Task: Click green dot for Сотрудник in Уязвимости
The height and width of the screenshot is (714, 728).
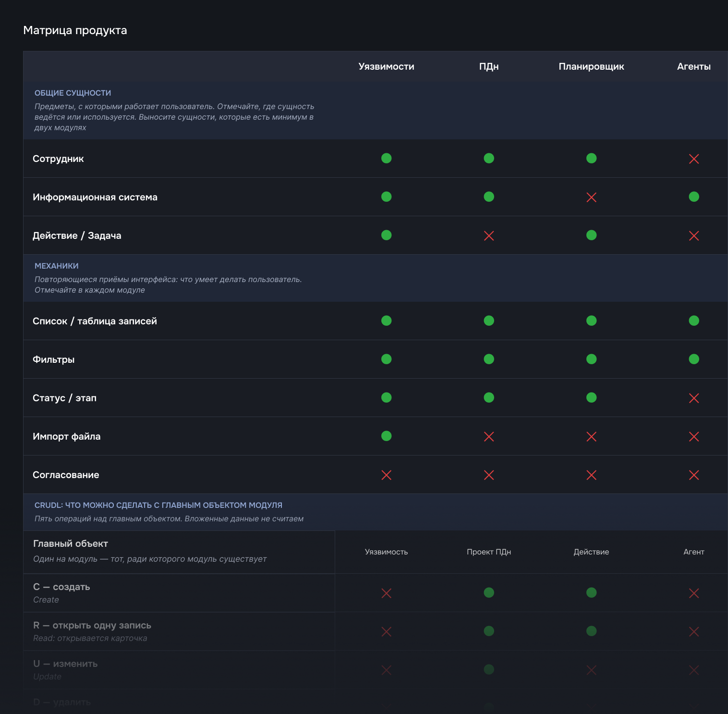Action: [386, 158]
